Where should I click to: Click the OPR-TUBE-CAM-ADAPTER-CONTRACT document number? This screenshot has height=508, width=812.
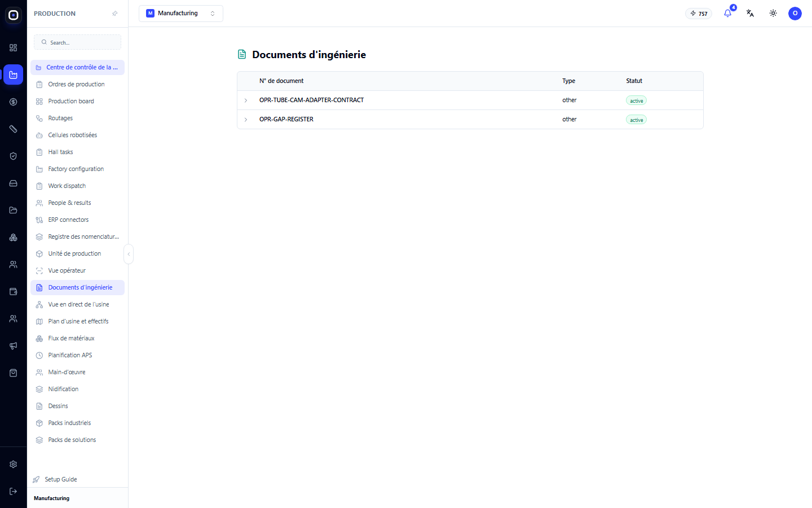(311, 100)
